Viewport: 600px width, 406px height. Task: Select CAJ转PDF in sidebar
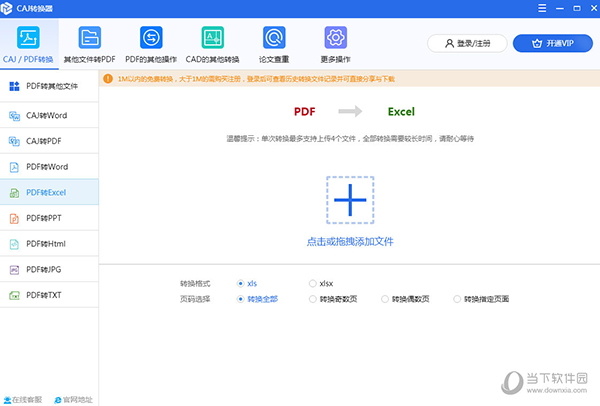pyautogui.click(x=49, y=141)
